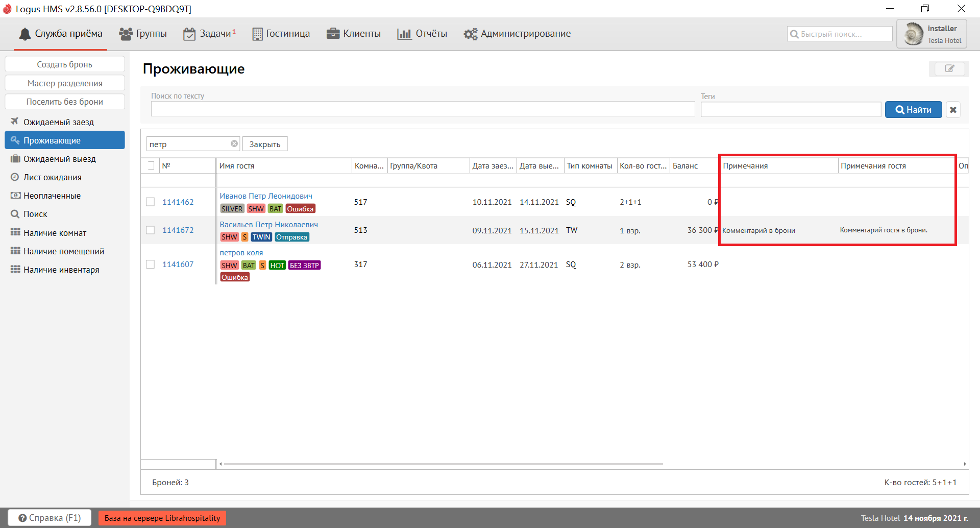Click the clear search X button next to Найти
The height and width of the screenshot is (528, 980).
tap(953, 110)
